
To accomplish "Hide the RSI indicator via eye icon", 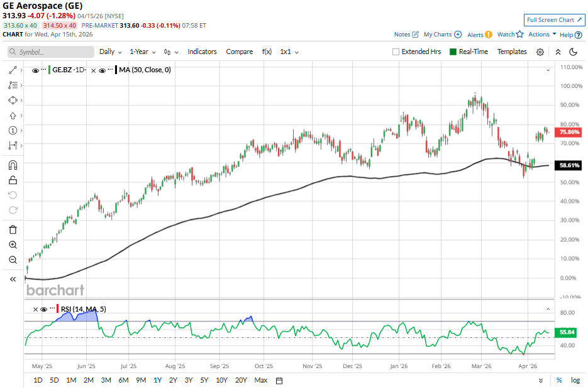I will (x=43, y=309).
